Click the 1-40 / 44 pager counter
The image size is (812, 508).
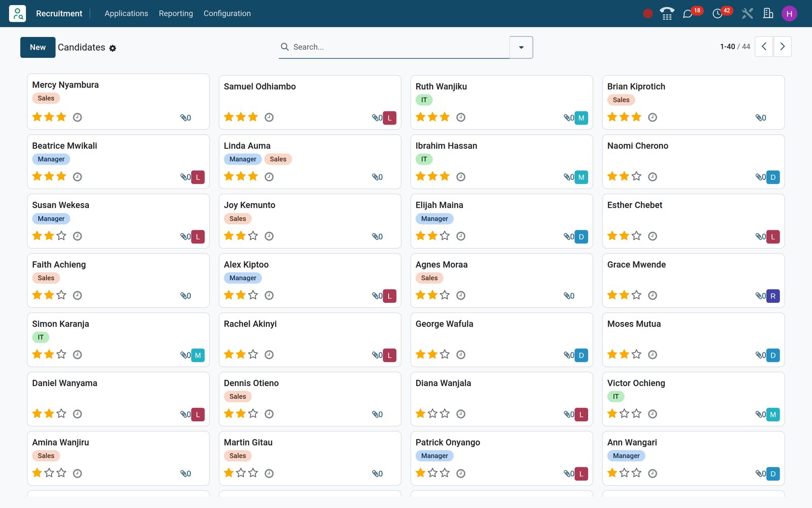(x=735, y=47)
